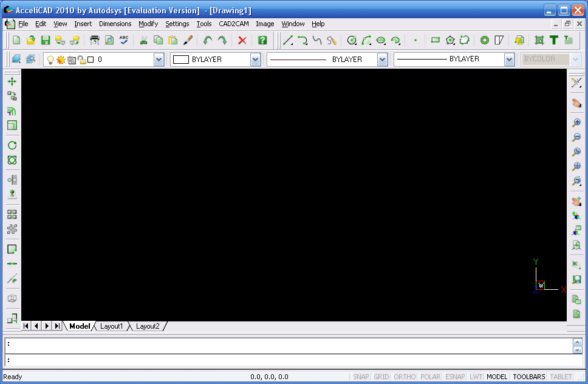This screenshot has width=588, height=384.
Task: Open the Layers manager icon
Action: (x=16, y=60)
